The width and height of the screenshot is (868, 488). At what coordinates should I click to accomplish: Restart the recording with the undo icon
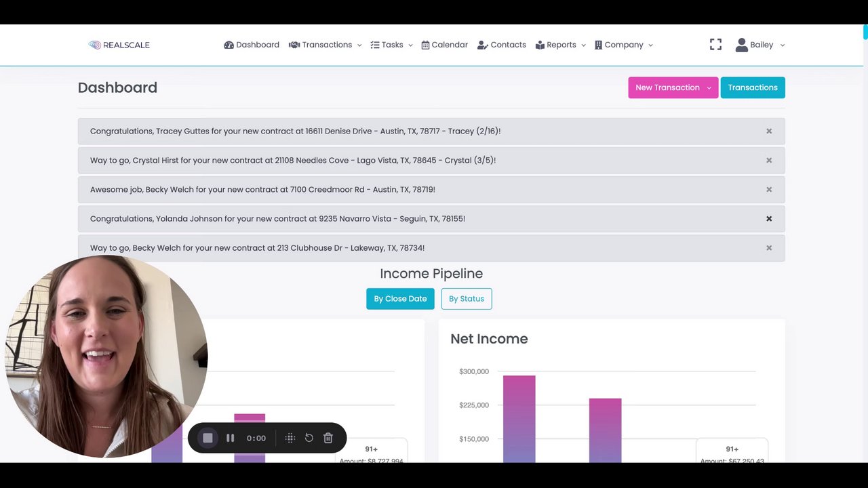[309, 438]
